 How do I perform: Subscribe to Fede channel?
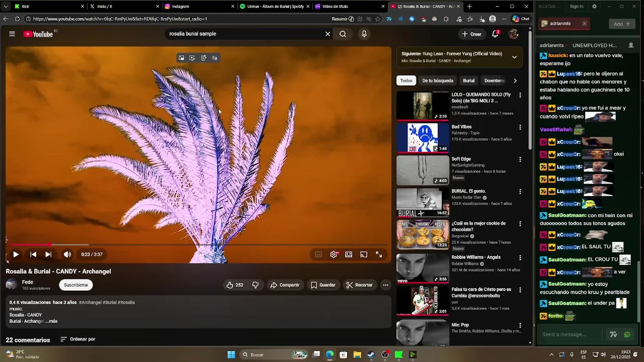[x=76, y=285]
